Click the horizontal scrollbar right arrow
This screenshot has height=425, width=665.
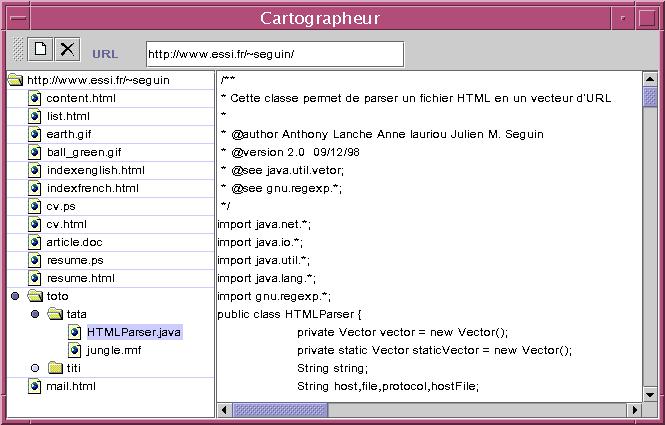pyautogui.click(x=633, y=410)
